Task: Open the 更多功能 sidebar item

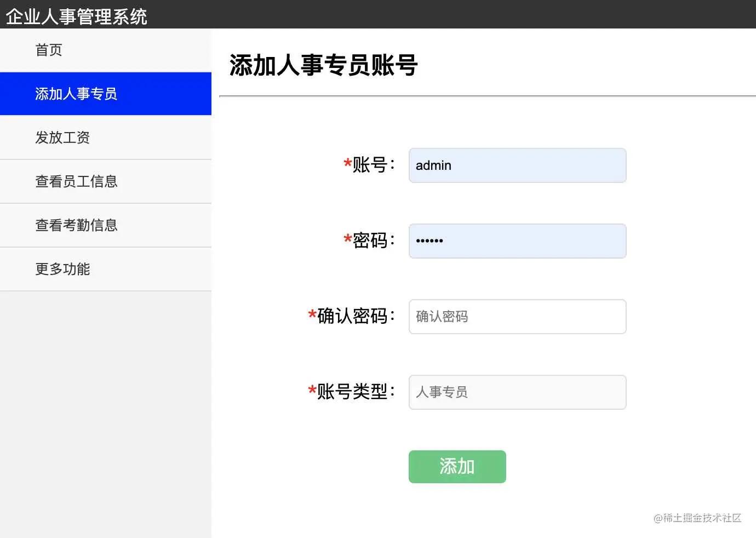Action: pyautogui.click(x=106, y=269)
